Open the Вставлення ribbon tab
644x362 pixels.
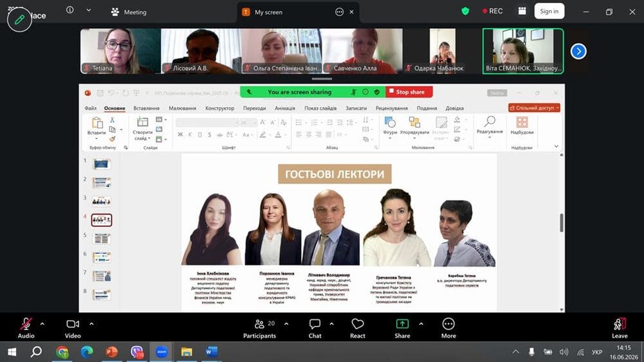[x=146, y=108]
